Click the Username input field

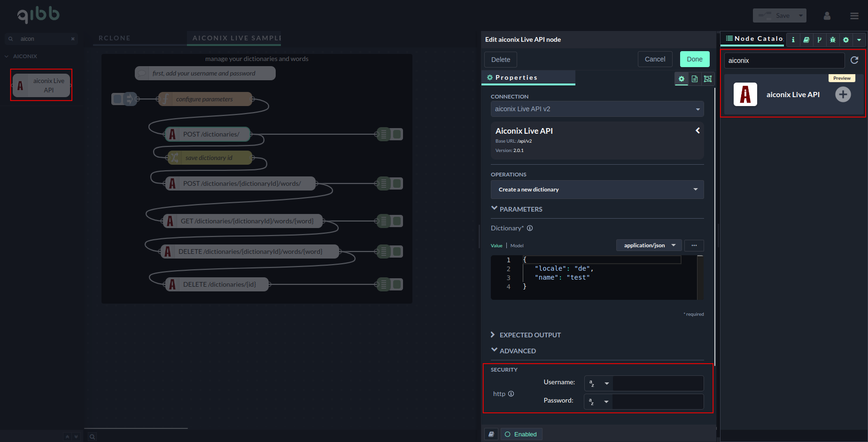pyautogui.click(x=658, y=383)
